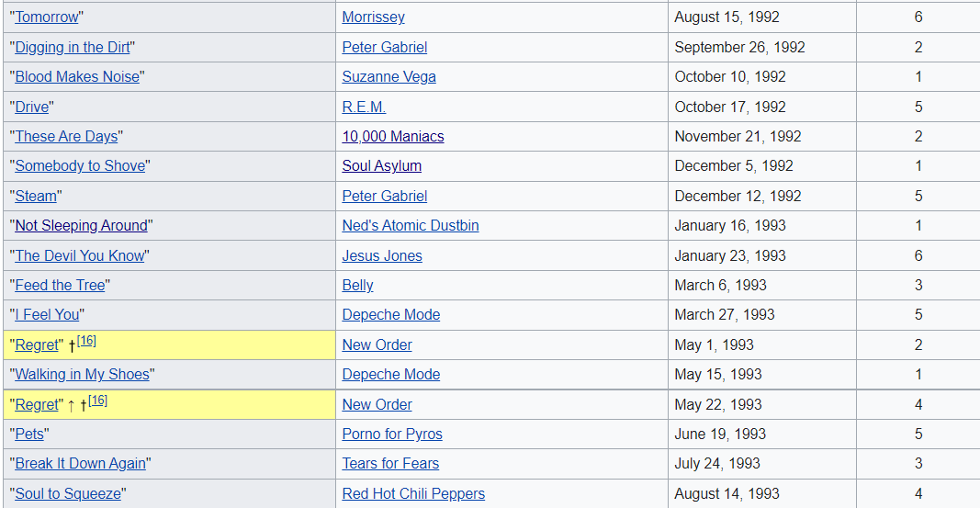Image resolution: width=980 pixels, height=508 pixels.
Task: Open Depeche Mode link in Walking in My Shoes row
Action: click(x=391, y=374)
